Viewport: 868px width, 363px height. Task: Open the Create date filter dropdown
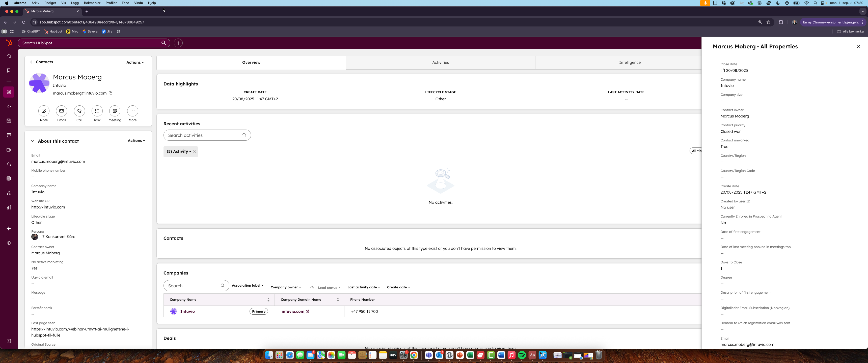click(398, 287)
